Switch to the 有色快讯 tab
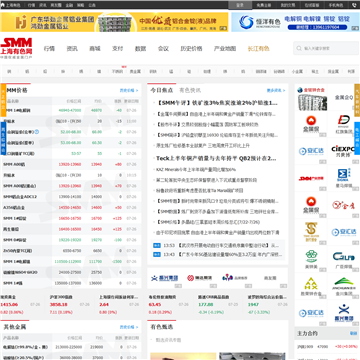Image resolution: width=360 pixels, height=360 pixels. pos(190,90)
